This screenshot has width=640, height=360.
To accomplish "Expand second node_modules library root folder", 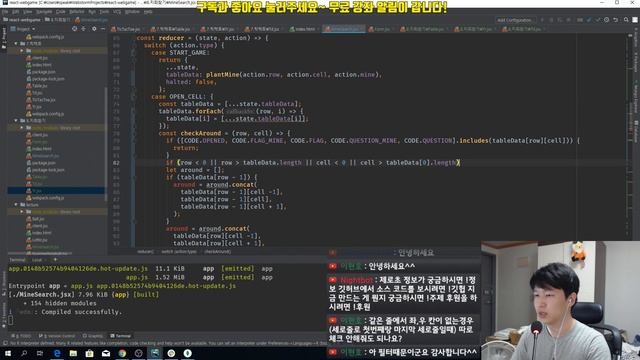I will 22,128.
